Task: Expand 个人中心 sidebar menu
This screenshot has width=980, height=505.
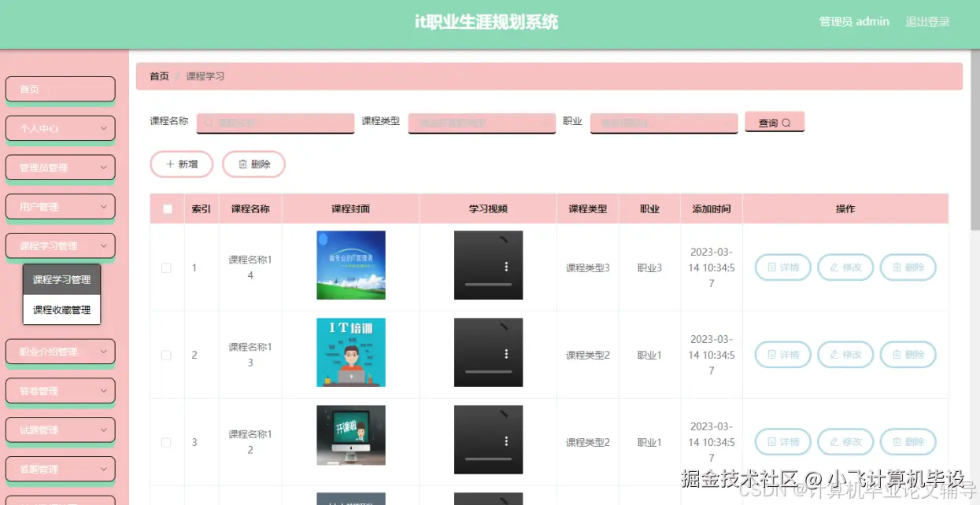Action: click(x=61, y=128)
